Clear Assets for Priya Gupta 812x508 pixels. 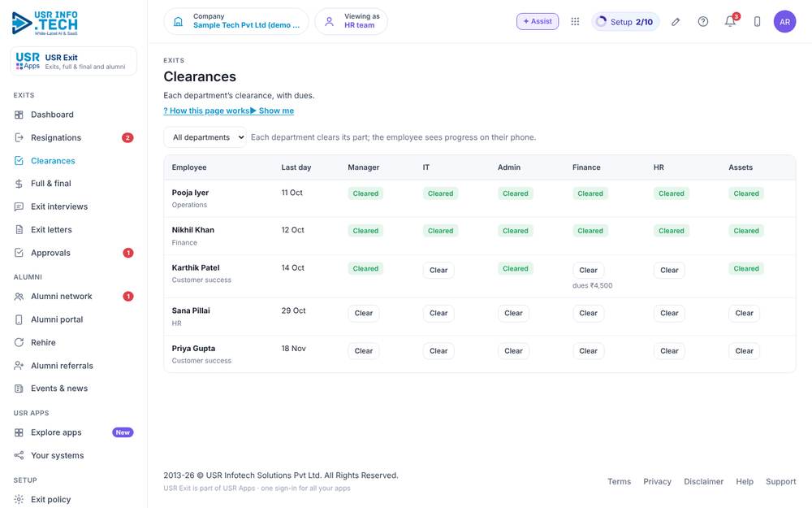click(x=744, y=351)
